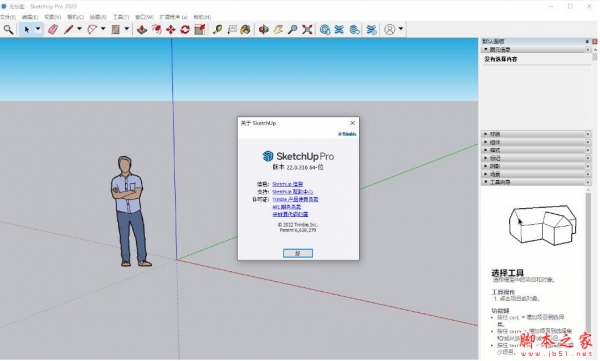Expand the 阴影 (Shadows) panel
Viewport: 600px width, 361px height.
(536, 166)
